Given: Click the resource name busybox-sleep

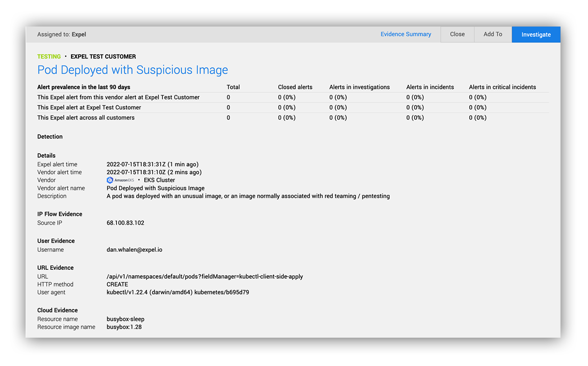Looking at the screenshot, I should [x=125, y=319].
